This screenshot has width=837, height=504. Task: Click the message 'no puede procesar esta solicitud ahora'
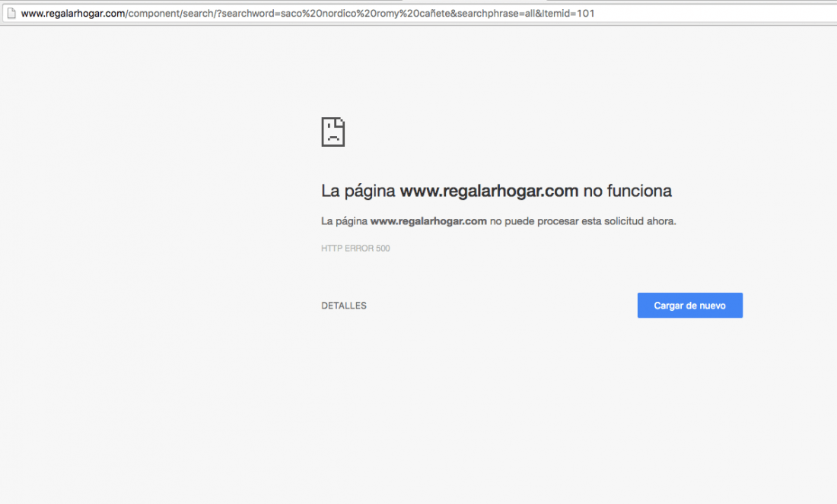[x=582, y=220]
